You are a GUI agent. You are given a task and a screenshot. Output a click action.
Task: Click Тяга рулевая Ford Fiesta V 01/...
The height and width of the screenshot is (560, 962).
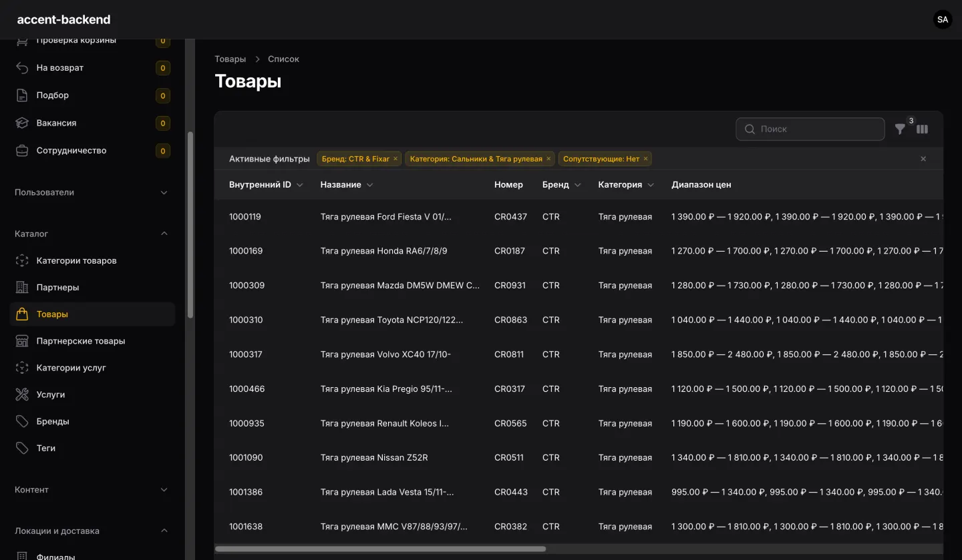coord(386,217)
